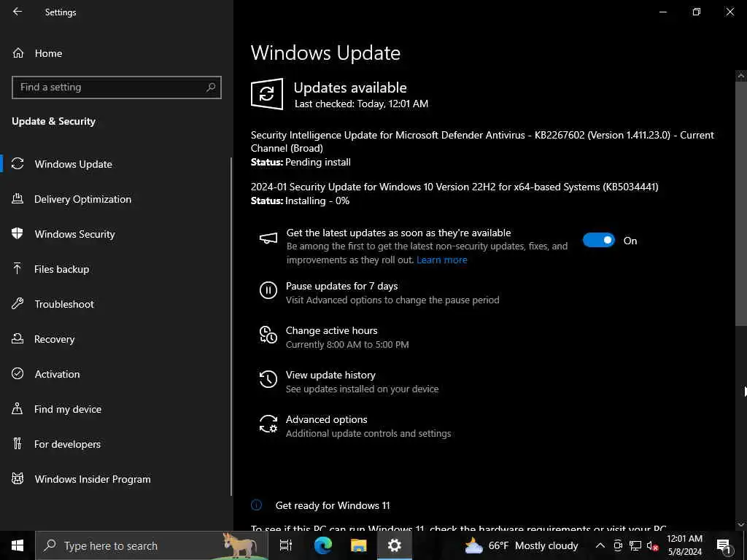Click the Status: Installing - 0% text
747x560 pixels.
[300, 201]
